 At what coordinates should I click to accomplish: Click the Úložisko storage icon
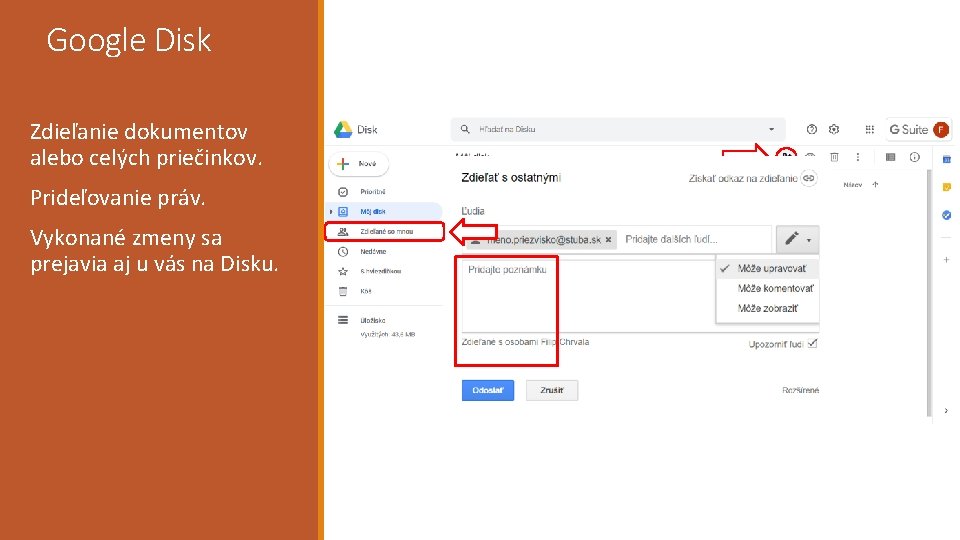(343, 320)
